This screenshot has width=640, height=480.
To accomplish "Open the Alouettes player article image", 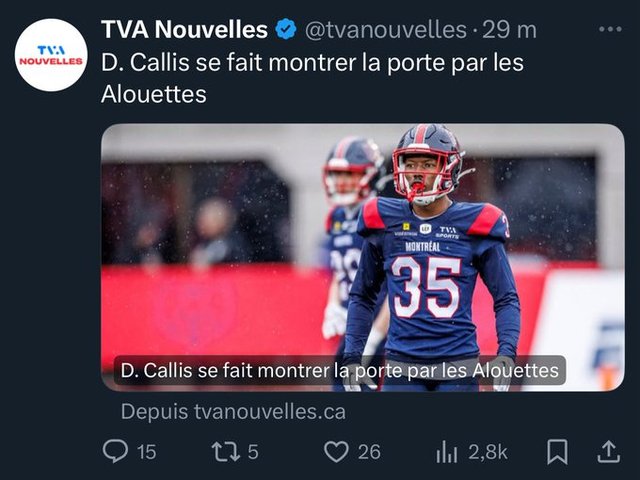I will (362, 257).
